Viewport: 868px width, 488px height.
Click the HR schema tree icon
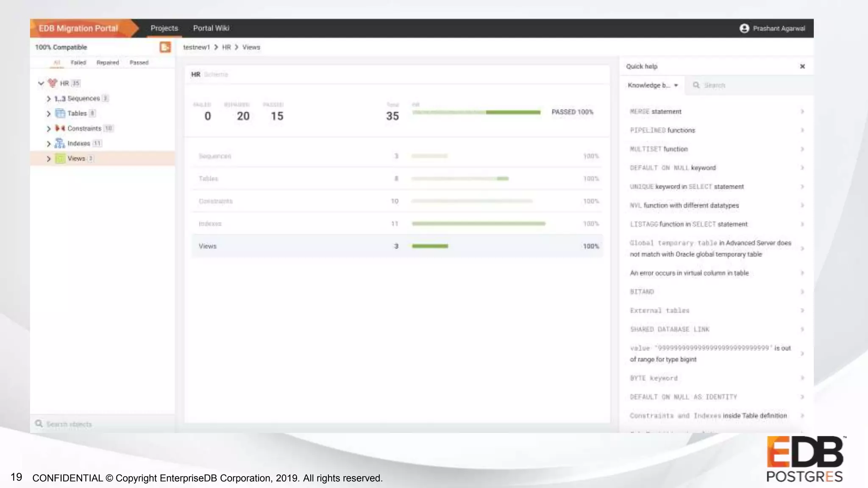pyautogui.click(x=53, y=83)
